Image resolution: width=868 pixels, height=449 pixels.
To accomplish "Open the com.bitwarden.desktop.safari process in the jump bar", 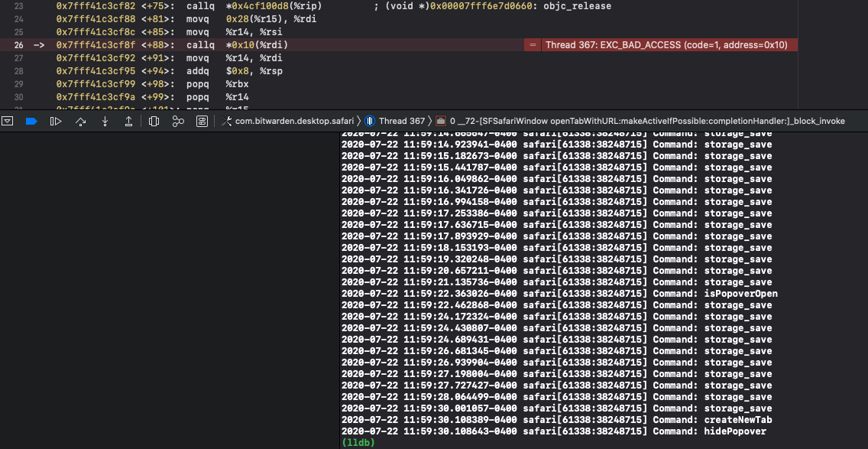I will point(294,121).
